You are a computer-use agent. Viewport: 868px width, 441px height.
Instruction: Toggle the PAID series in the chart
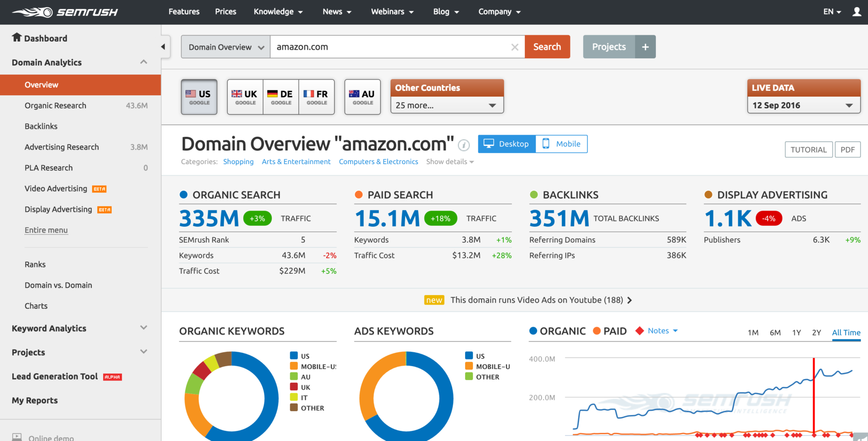click(610, 331)
